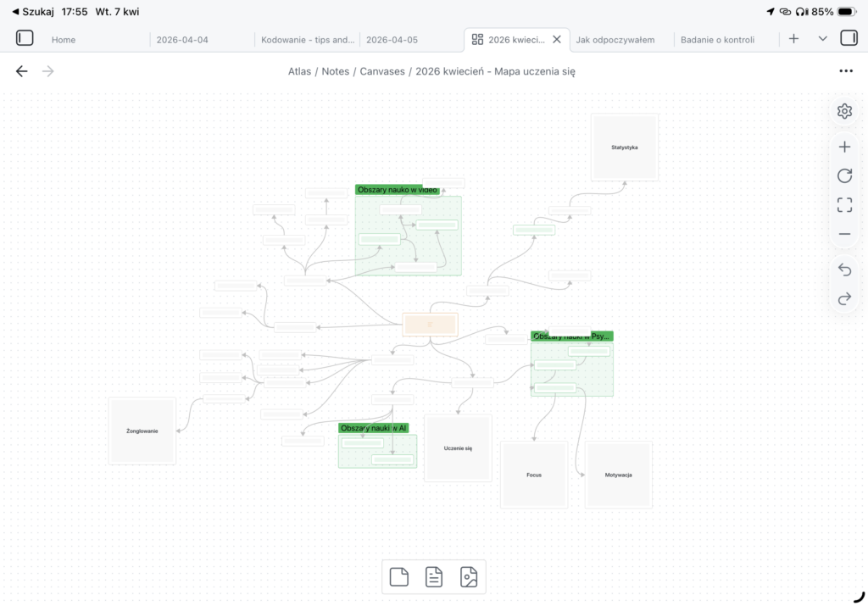Add media file to canvas
Viewport: 868px width, 606px height.
469,577
